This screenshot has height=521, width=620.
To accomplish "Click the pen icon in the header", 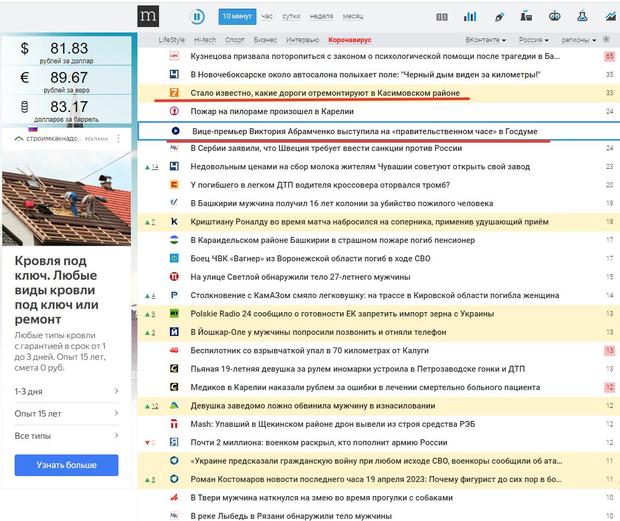I will tap(499, 17).
